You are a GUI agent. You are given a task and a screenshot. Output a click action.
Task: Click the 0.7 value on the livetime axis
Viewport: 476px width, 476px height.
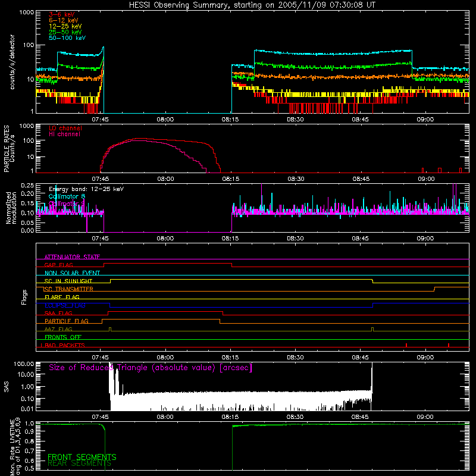click(30, 452)
